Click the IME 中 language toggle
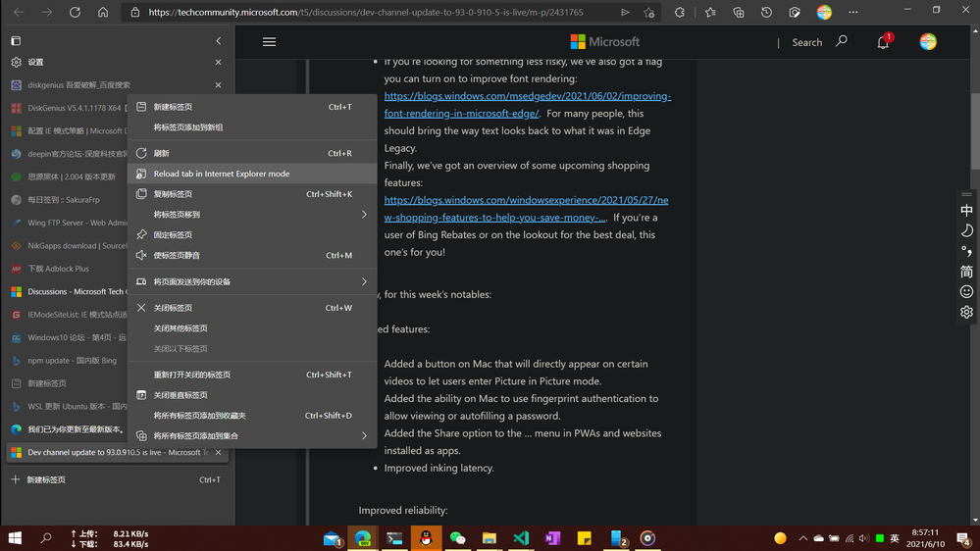The height and width of the screenshot is (551, 980). coord(966,211)
